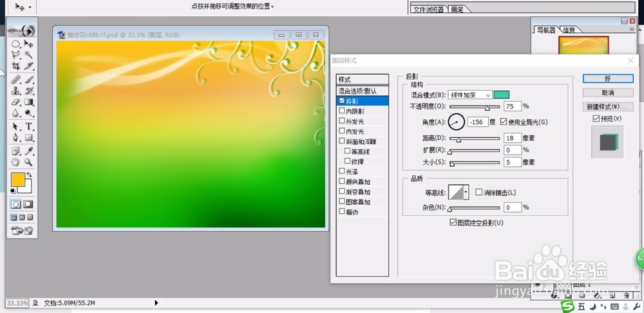Click trash icon in layers panel

click(627, 295)
